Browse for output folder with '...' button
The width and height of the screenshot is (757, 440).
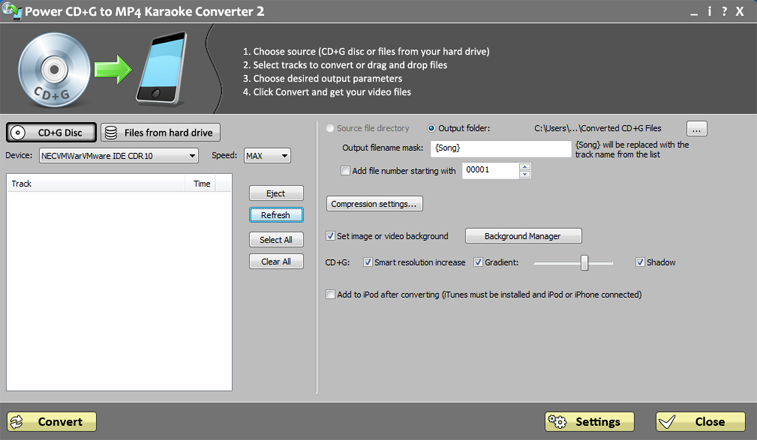(697, 129)
